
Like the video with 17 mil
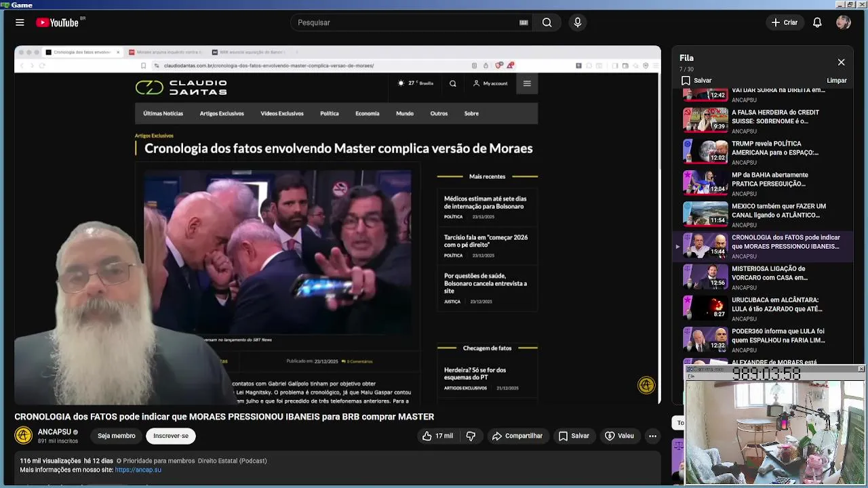point(437,436)
